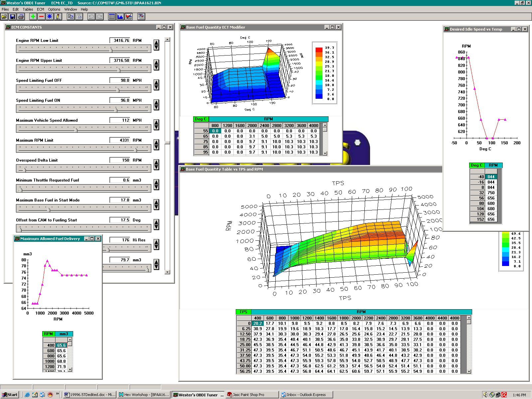532x399 pixels.
Task: Click the Open file toolbar icon
Action: click(x=4, y=16)
